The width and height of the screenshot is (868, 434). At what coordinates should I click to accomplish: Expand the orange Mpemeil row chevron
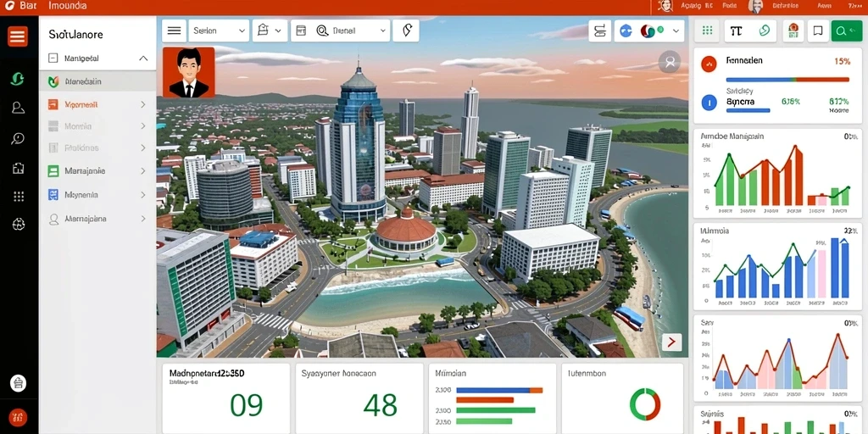(x=143, y=104)
